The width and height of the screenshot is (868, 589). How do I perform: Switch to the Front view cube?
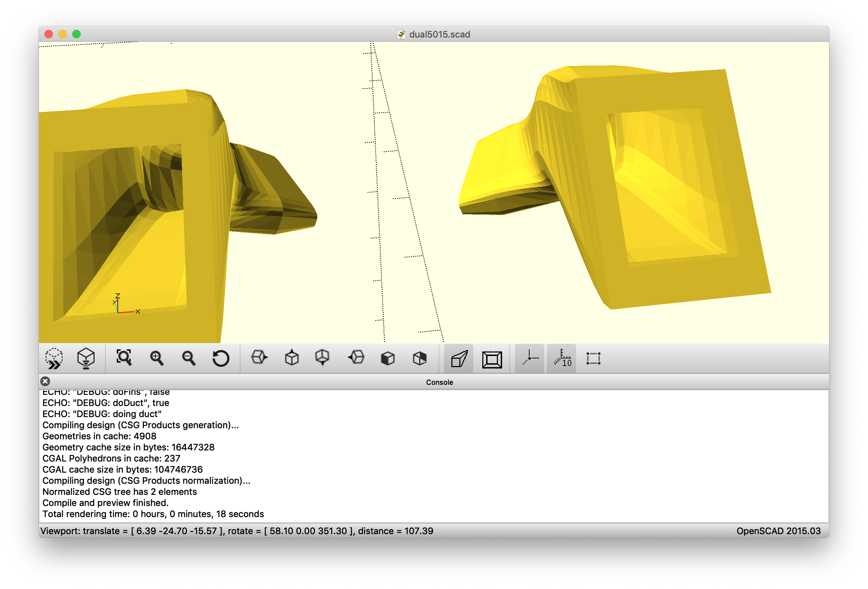[x=388, y=358]
